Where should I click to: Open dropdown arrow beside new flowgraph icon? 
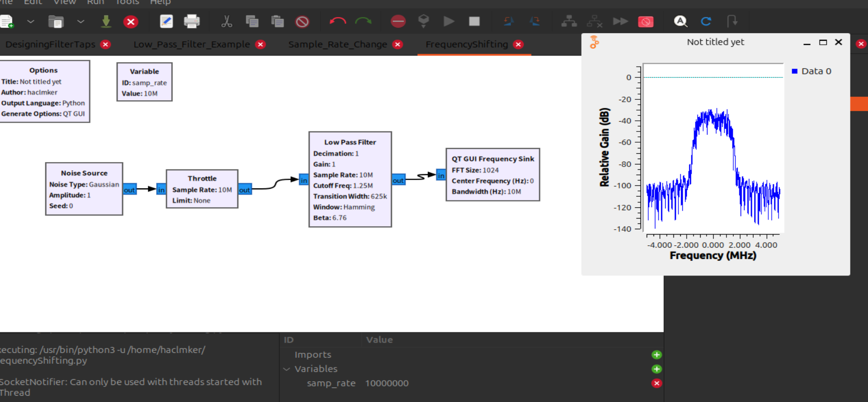click(x=31, y=21)
